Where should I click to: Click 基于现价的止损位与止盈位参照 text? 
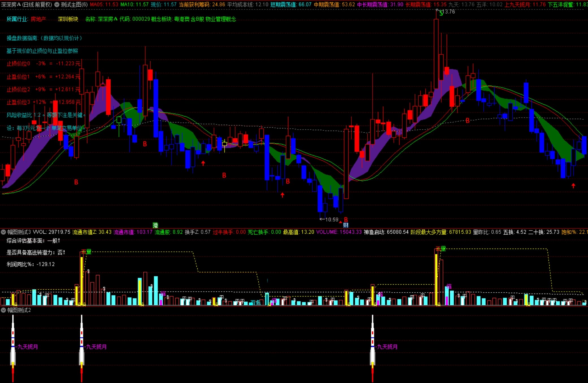42,51
